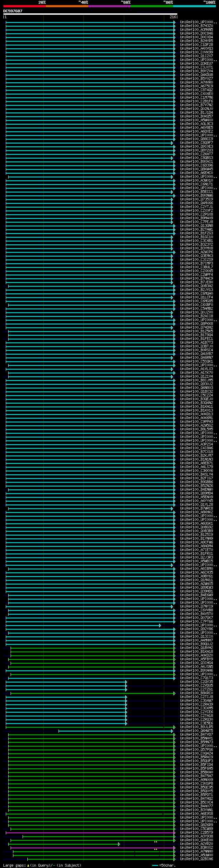The image size is (219, 868).
Task: Click the purple ~60% legend segment
Action: [x=109, y=6]
